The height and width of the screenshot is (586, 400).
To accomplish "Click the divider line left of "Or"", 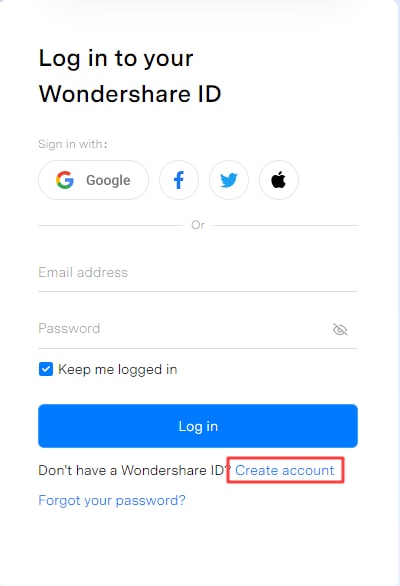I will tap(110, 225).
